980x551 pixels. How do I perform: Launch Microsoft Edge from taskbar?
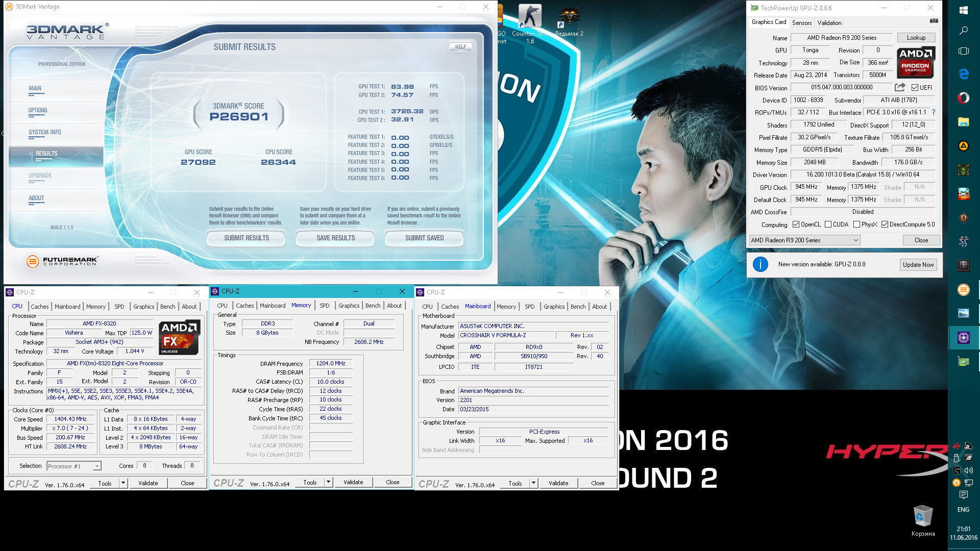coord(964,74)
